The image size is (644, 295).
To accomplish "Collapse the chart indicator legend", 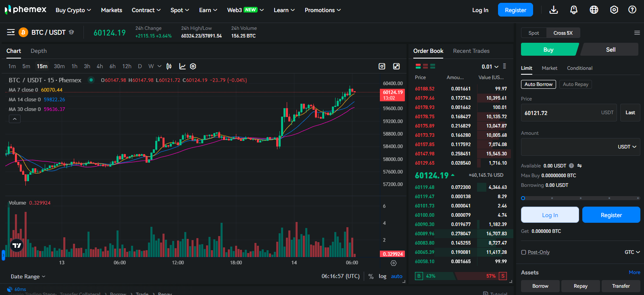I will [x=15, y=119].
